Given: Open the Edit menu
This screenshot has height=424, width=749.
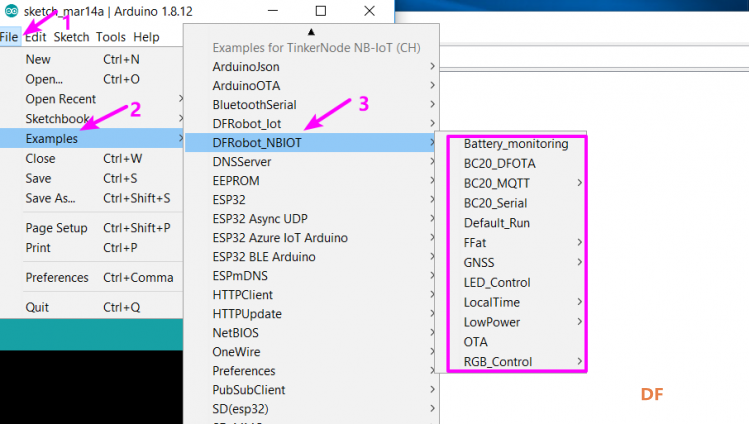Looking at the screenshot, I should 35,37.
